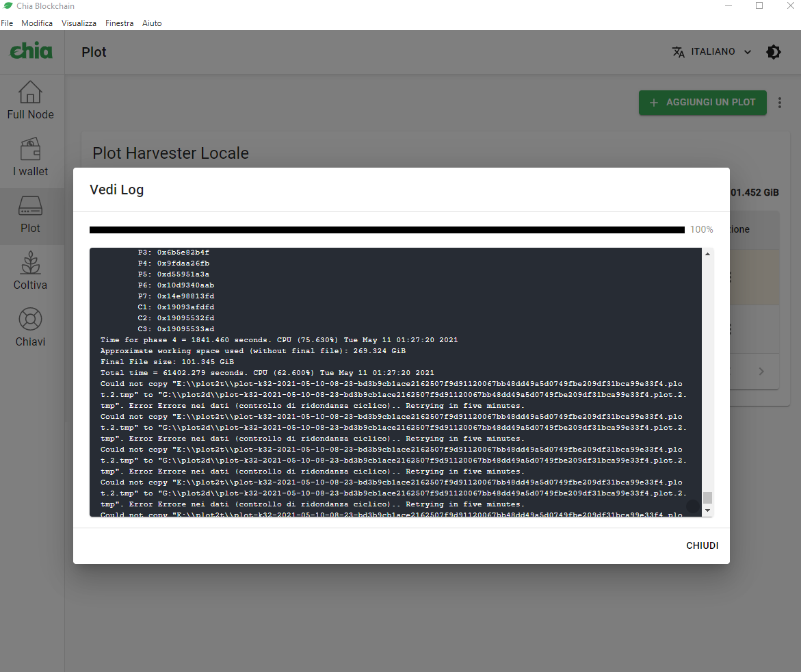This screenshot has height=672, width=801.
Task: Click 'Plot Harvester Locale' heading
Action: [x=170, y=153]
